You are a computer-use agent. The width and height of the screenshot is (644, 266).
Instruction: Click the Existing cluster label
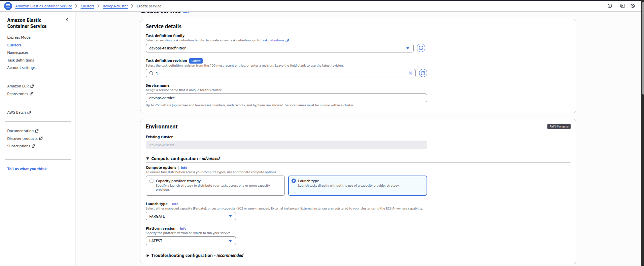[159, 137]
